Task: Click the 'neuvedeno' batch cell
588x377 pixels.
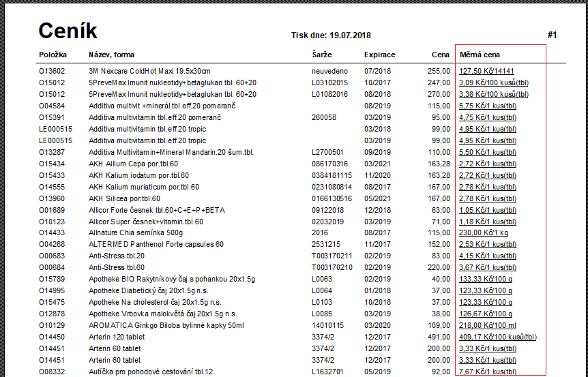Action: click(329, 71)
